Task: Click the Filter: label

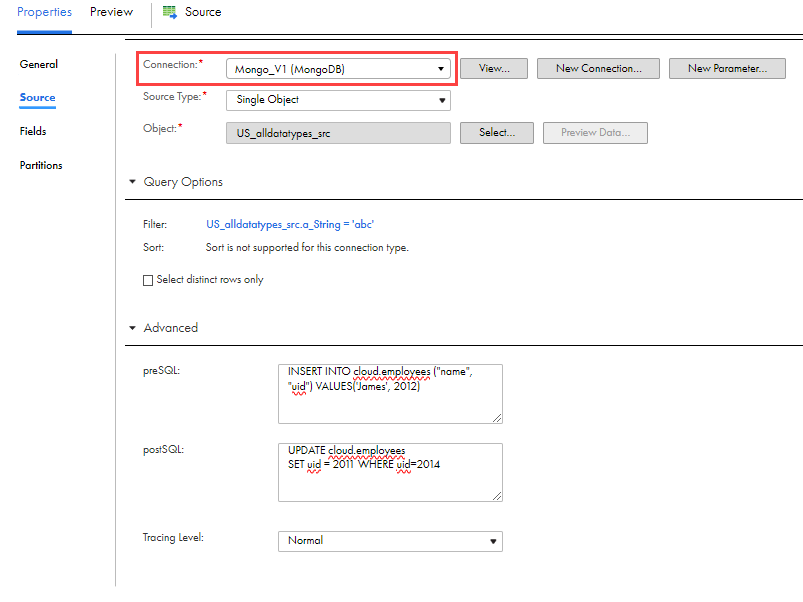Action: pyautogui.click(x=155, y=224)
